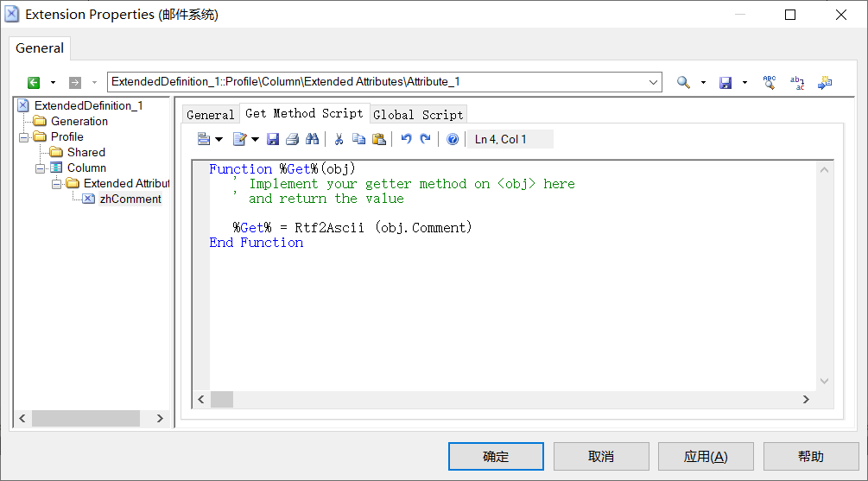Undo the last edit in script
868x481 pixels.
pos(406,140)
